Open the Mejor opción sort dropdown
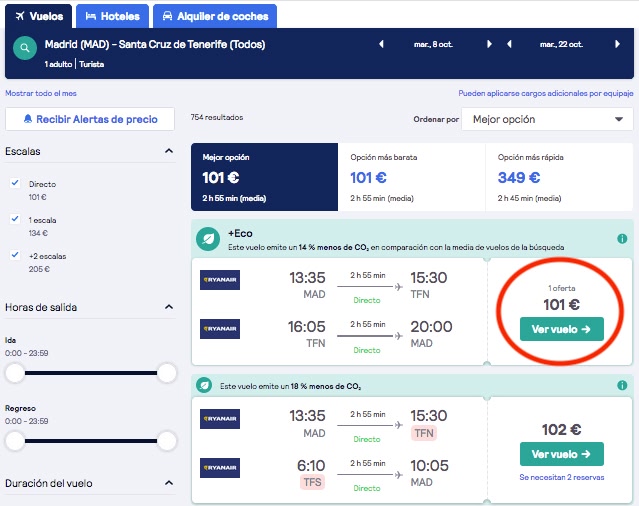This screenshot has height=506, width=639. coord(547,119)
